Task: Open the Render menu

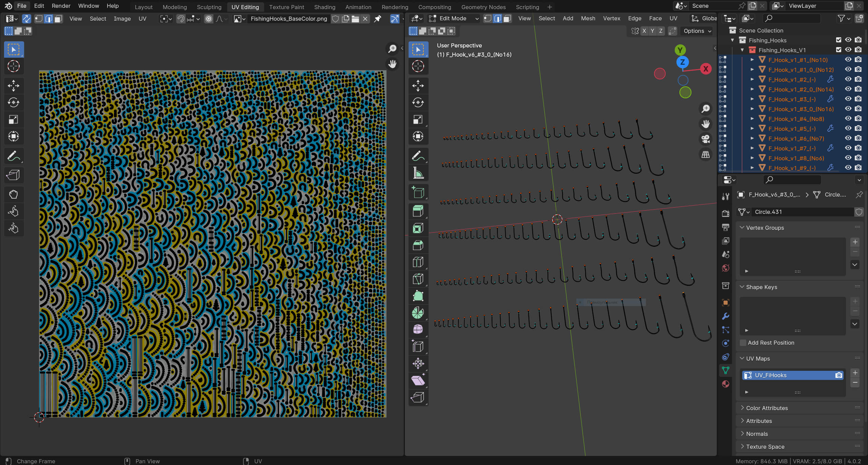Action: tap(61, 6)
